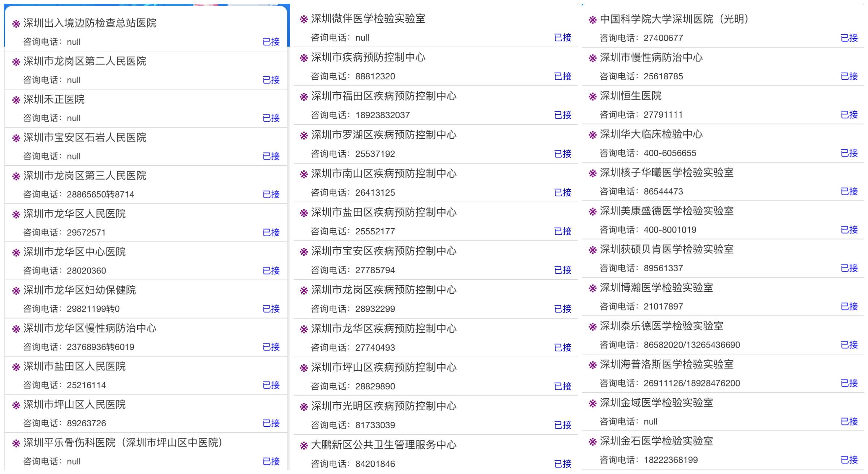Click 已接 link for 深圳华大临床检验中心
868x474 pixels.
(x=849, y=153)
